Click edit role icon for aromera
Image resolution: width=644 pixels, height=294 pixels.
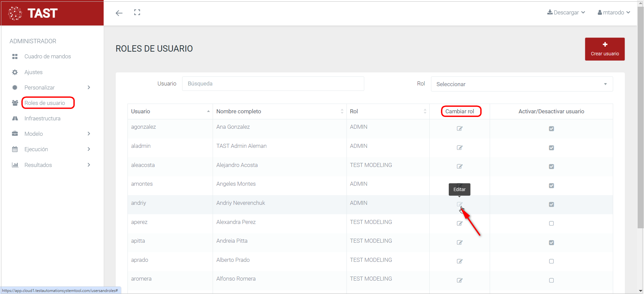460,280
